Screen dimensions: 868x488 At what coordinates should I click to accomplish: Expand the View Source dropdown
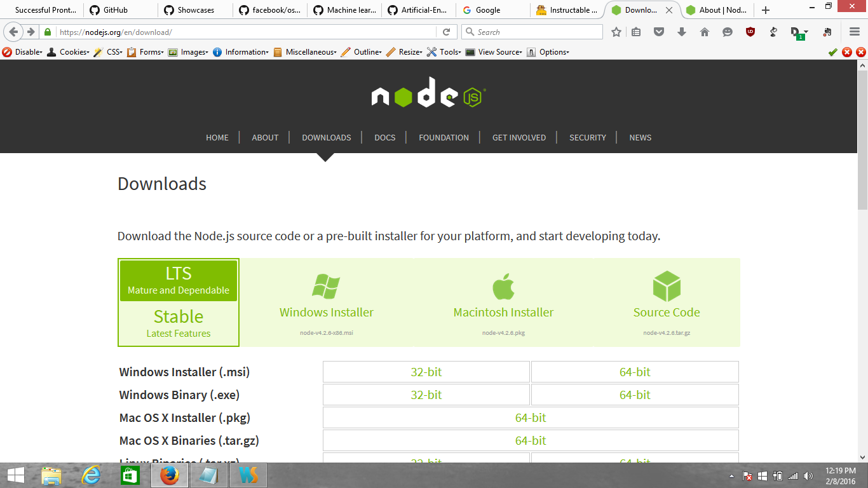pos(494,52)
